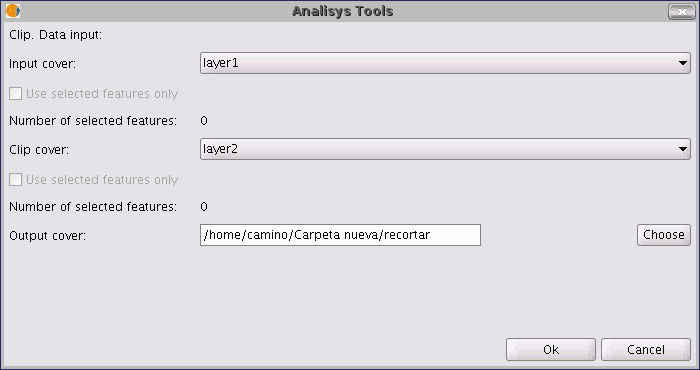Cancel the clip operation
The width and height of the screenshot is (700, 370).
[646, 349]
